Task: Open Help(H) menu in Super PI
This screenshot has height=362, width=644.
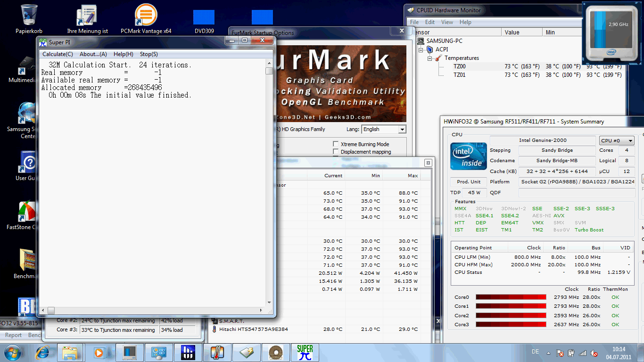Action: [x=124, y=54]
